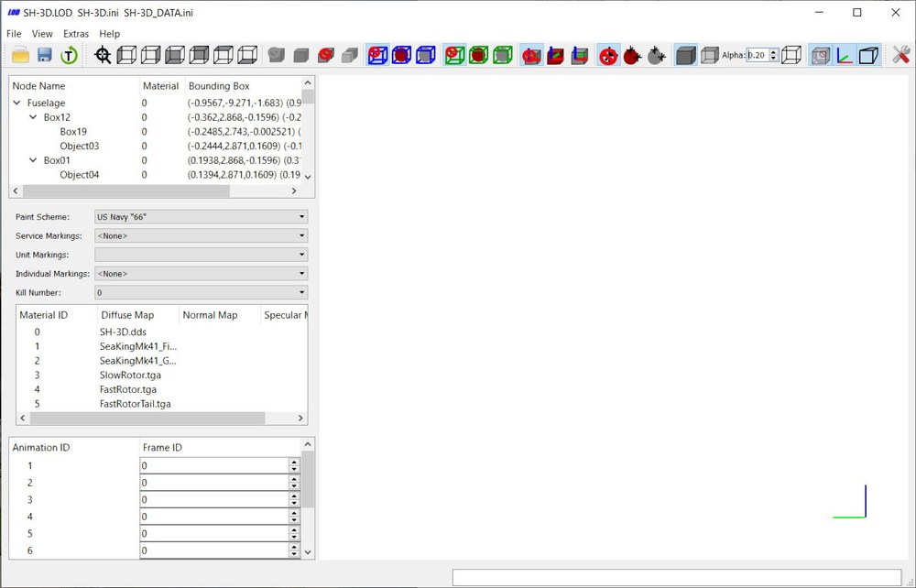
Task: Click the open file folder icon
Action: pyautogui.click(x=20, y=55)
